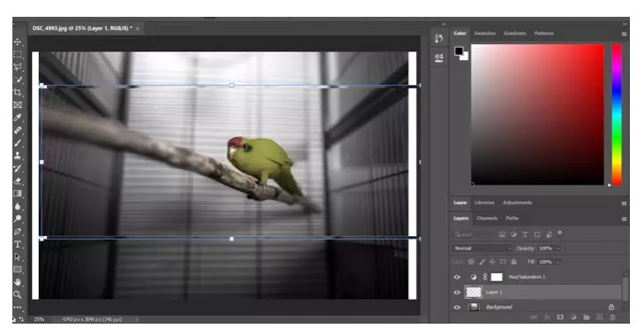Open the Normal blend mode dropdown
The width and height of the screenshot is (644, 336).
pyautogui.click(x=482, y=248)
